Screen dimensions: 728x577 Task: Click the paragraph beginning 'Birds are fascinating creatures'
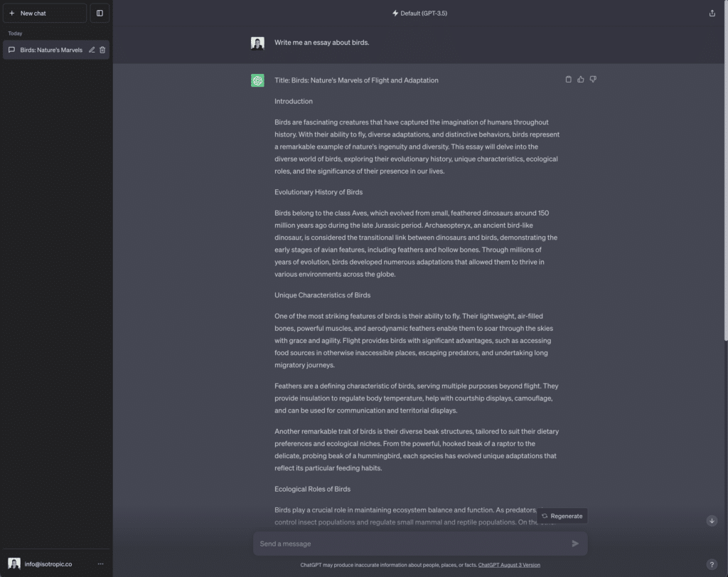(417, 147)
